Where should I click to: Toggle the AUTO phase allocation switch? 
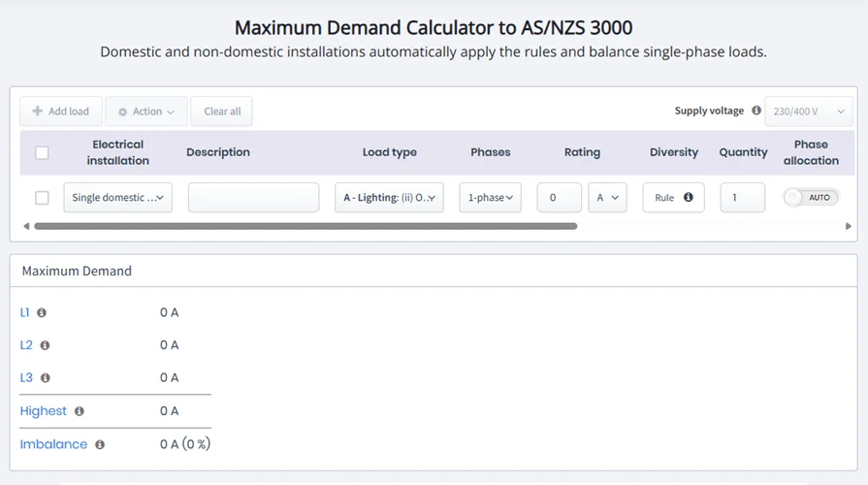811,197
